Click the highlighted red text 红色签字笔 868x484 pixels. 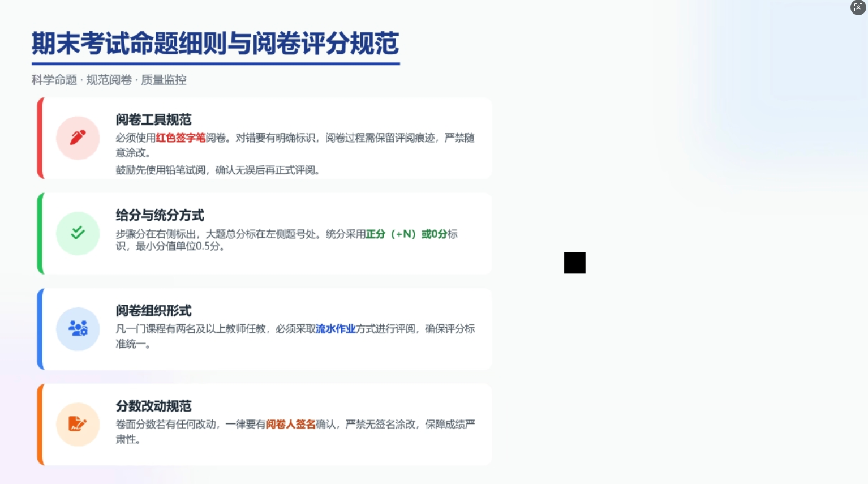coord(181,138)
